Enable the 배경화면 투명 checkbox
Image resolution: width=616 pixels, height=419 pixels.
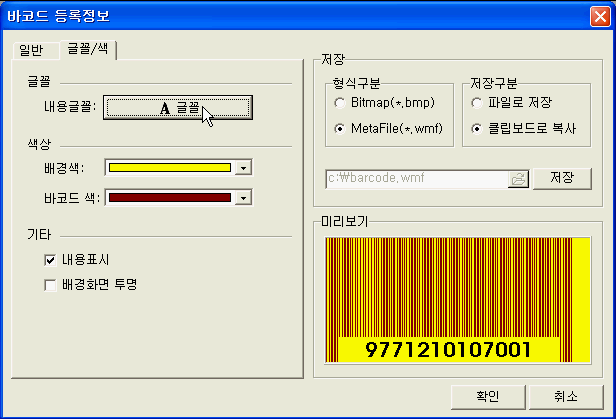pos(50,285)
